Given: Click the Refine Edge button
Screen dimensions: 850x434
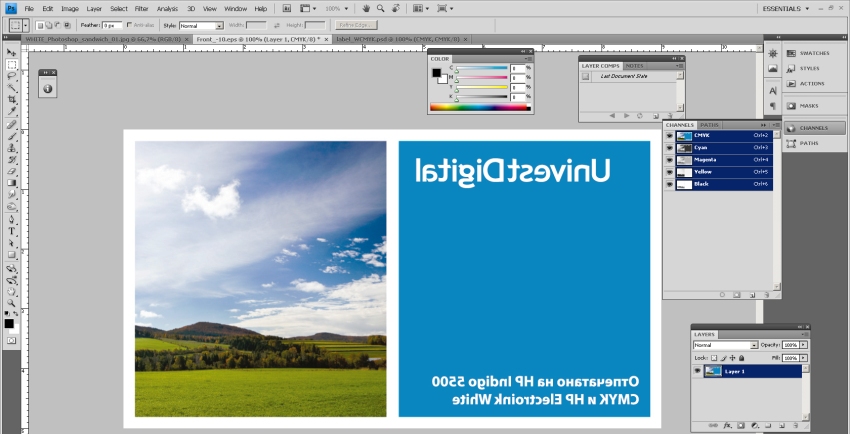Looking at the screenshot, I should (x=356, y=25).
